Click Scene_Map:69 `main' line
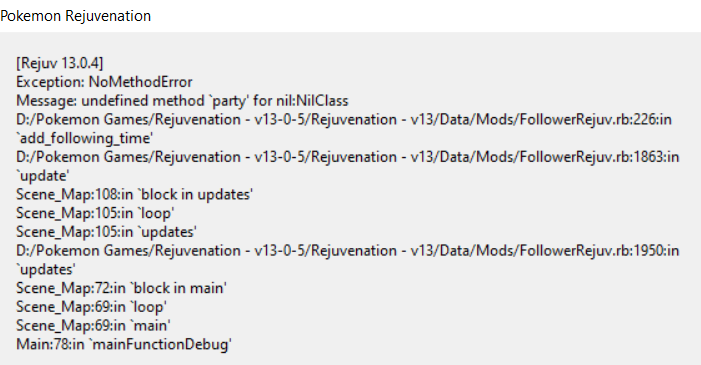The height and width of the screenshot is (365, 701). tap(93, 326)
